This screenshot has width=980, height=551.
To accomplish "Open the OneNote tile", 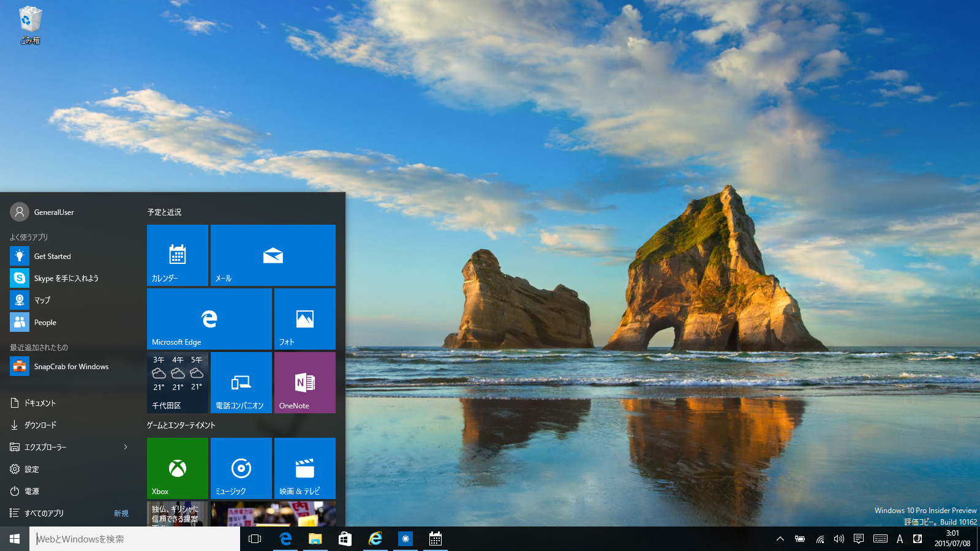I will (304, 383).
